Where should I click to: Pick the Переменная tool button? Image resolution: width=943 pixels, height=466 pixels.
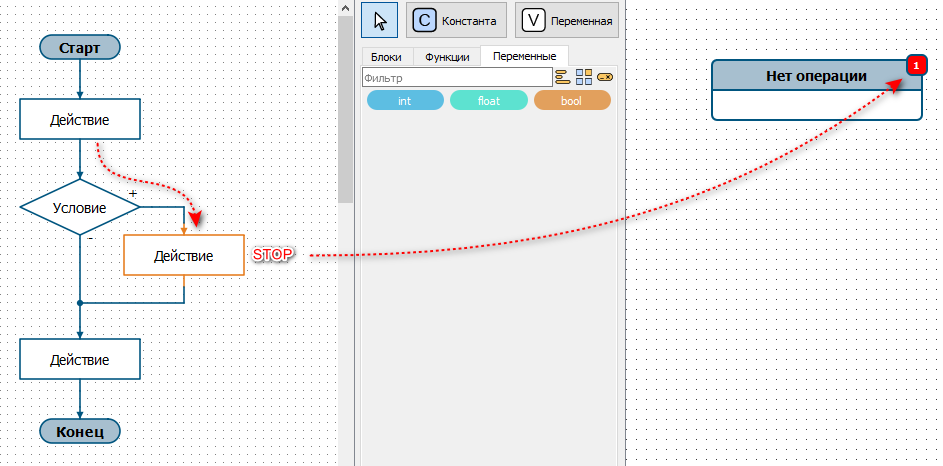(568, 20)
